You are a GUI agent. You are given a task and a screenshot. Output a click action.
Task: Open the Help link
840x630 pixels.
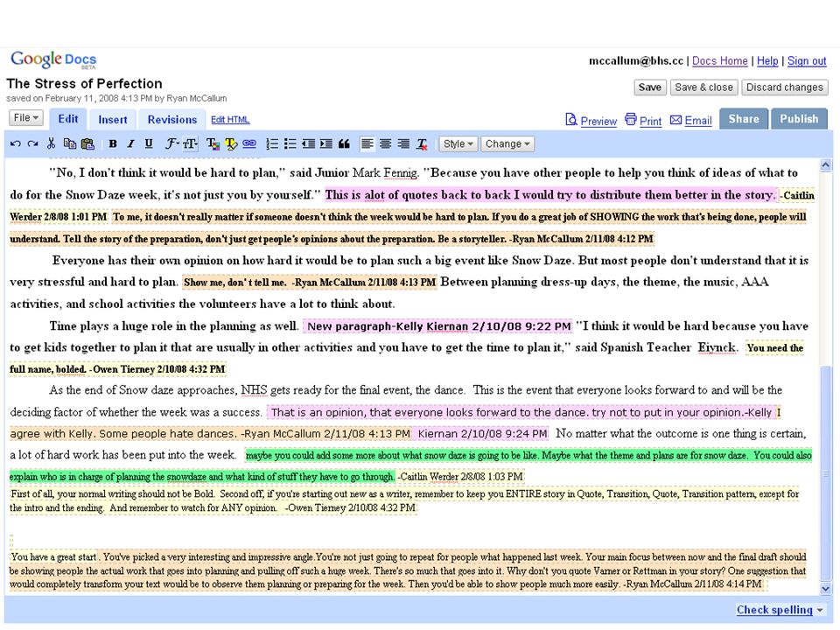coord(767,61)
